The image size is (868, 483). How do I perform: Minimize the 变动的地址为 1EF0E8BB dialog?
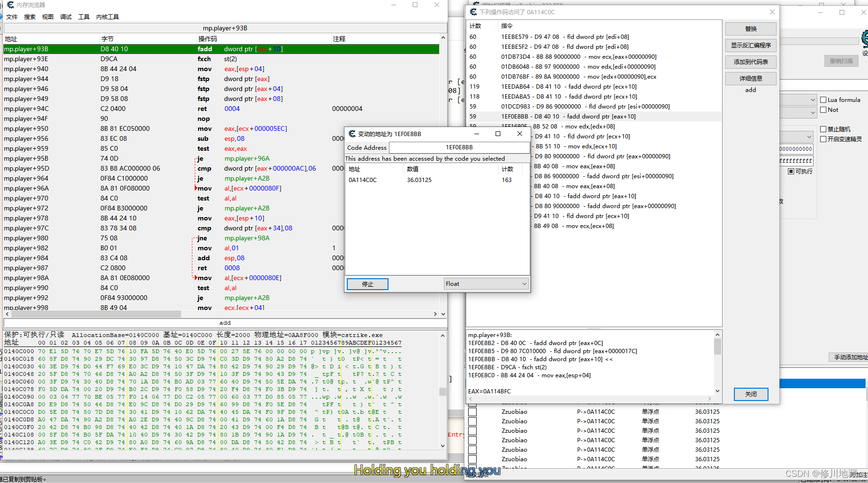pos(476,134)
